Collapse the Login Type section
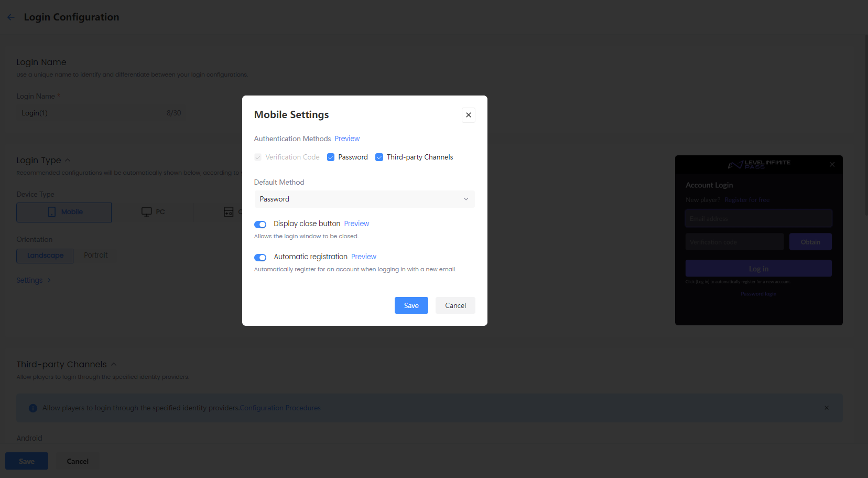The height and width of the screenshot is (478, 868). pyautogui.click(x=68, y=161)
